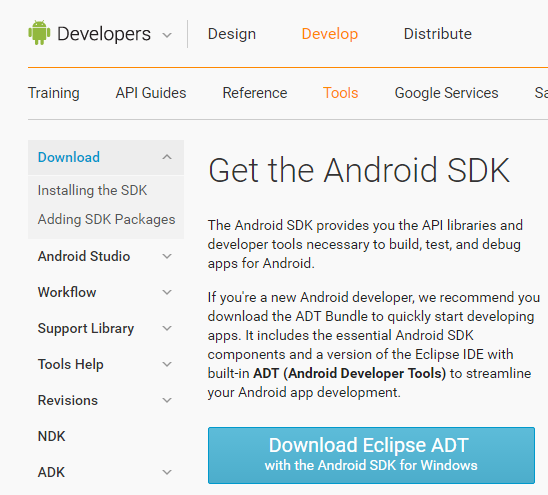Click paragraph starting "If you're a new Android developer"

click(x=374, y=345)
